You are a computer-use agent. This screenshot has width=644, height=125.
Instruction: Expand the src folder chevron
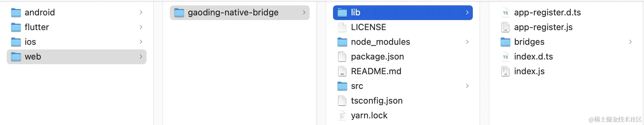click(x=467, y=86)
